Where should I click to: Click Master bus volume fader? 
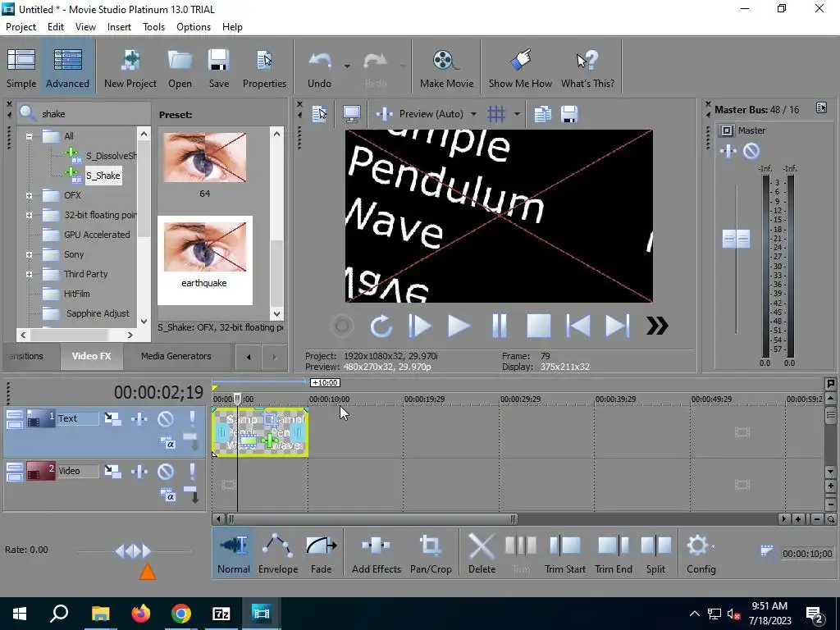pyautogui.click(x=736, y=239)
